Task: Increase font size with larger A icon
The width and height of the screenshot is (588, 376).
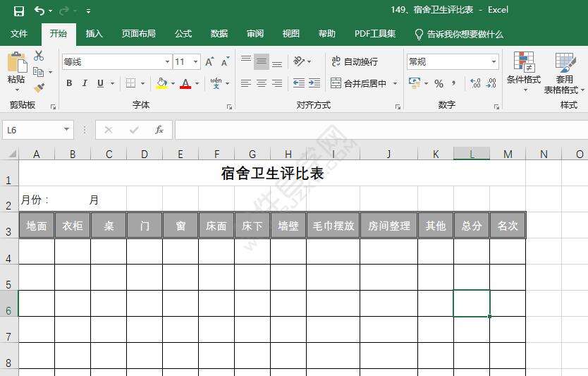Action: [209, 62]
